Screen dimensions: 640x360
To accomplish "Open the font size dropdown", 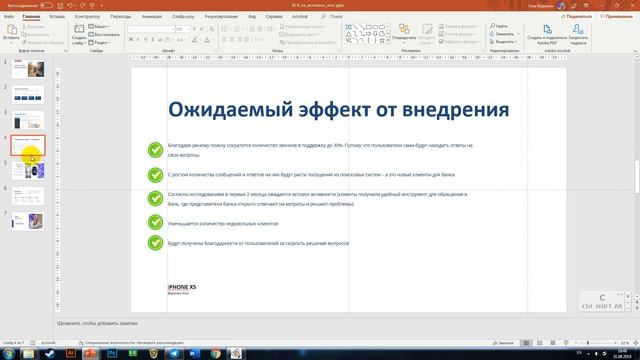I will pos(188,29).
